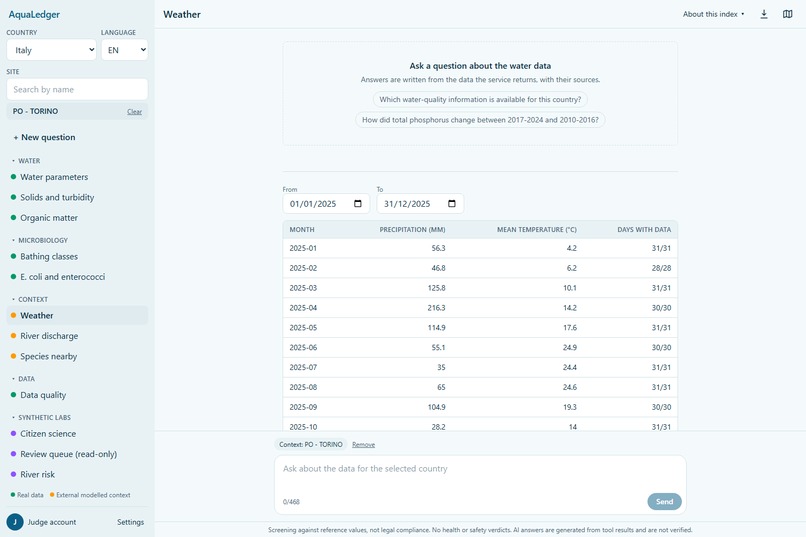This screenshot has width=806, height=537.
Task: Clear the PO - TORINO site selection
Action: coord(134,112)
